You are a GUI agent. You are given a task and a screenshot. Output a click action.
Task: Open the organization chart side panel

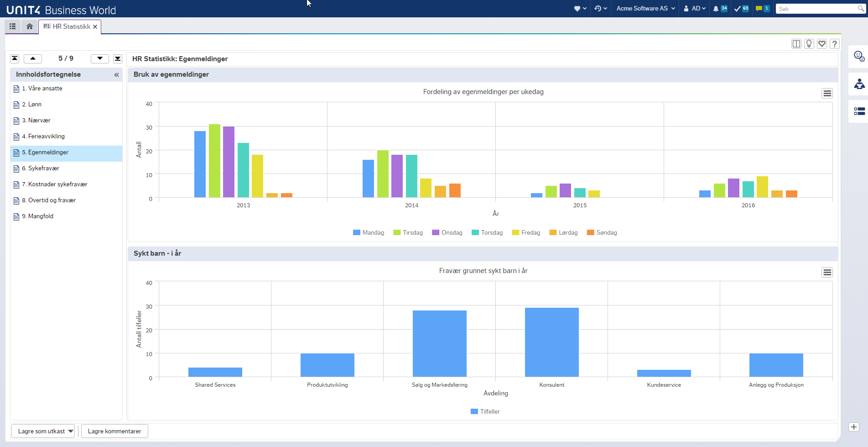point(859,84)
